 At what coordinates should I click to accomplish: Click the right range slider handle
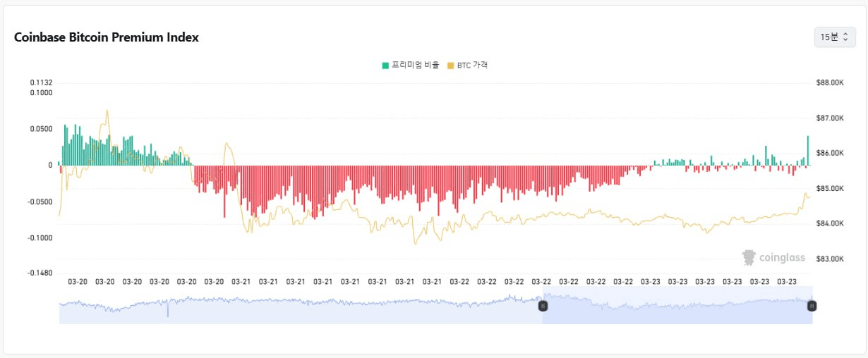(x=812, y=306)
